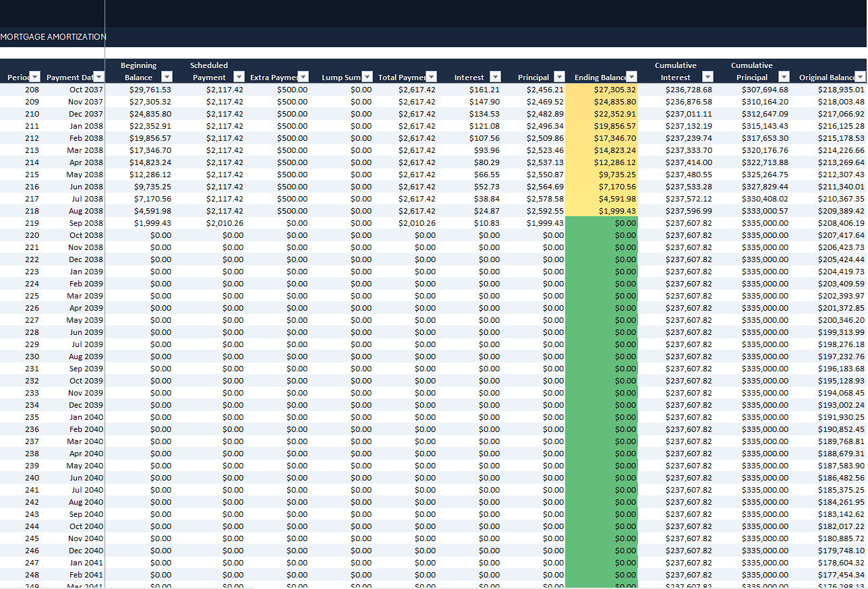Viewport: 868px width, 589px height.
Task: Select the Nov 2037 payment date cell
Action: click(86, 102)
